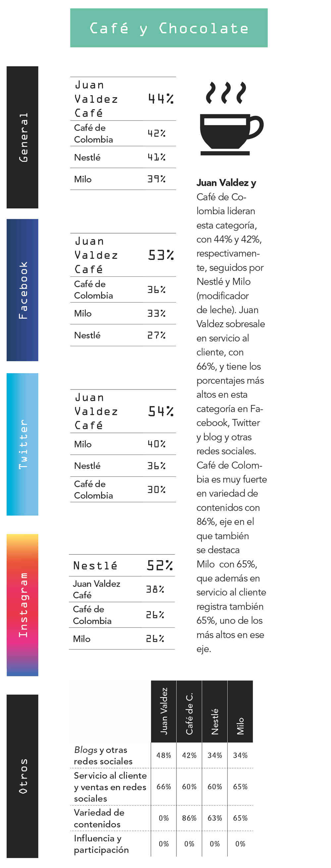Click "Blogs y otras redes sociales" row label

[x=103, y=756]
